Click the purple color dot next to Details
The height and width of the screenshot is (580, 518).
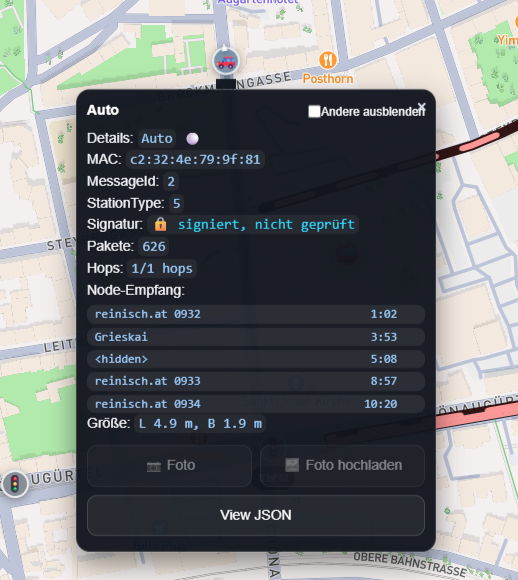coord(192,139)
